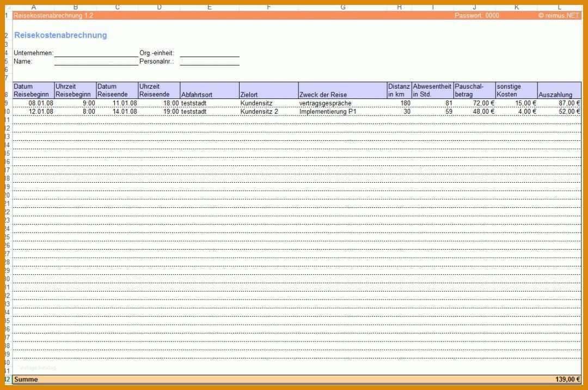The height and width of the screenshot is (390, 588).
Task: Click the distance cell 30
Action: pos(400,112)
